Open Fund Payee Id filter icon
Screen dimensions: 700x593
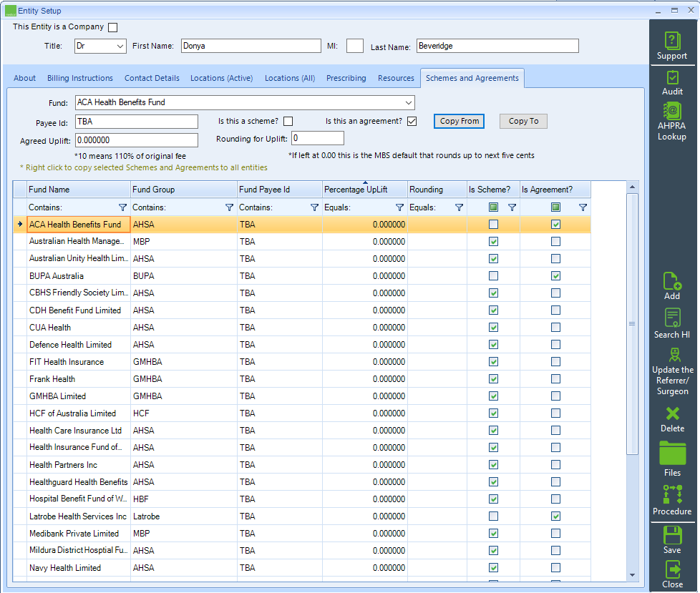tap(314, 207)
